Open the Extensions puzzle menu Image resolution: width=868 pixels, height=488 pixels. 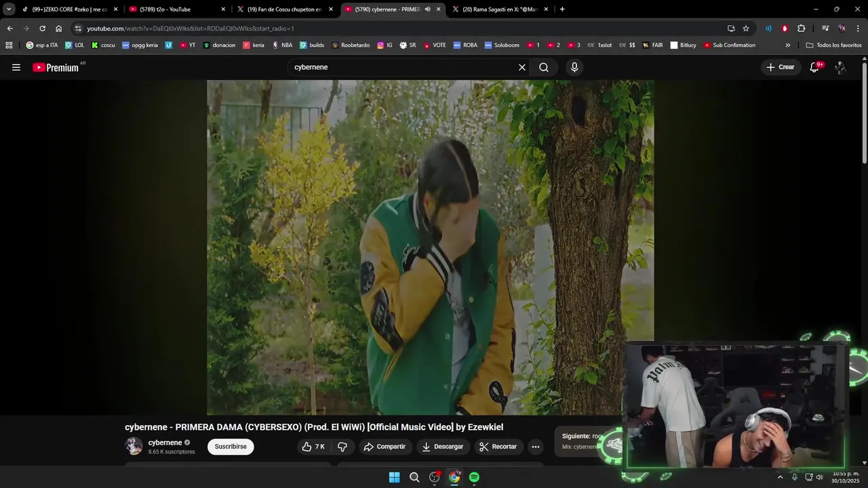click(802, 28)
